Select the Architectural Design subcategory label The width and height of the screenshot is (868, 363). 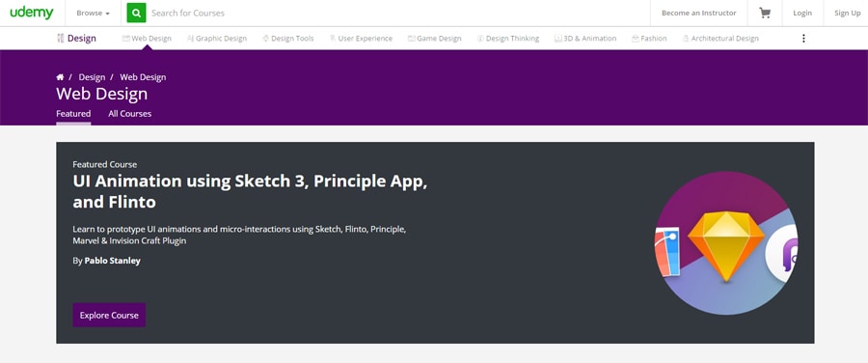click(724, 39)
